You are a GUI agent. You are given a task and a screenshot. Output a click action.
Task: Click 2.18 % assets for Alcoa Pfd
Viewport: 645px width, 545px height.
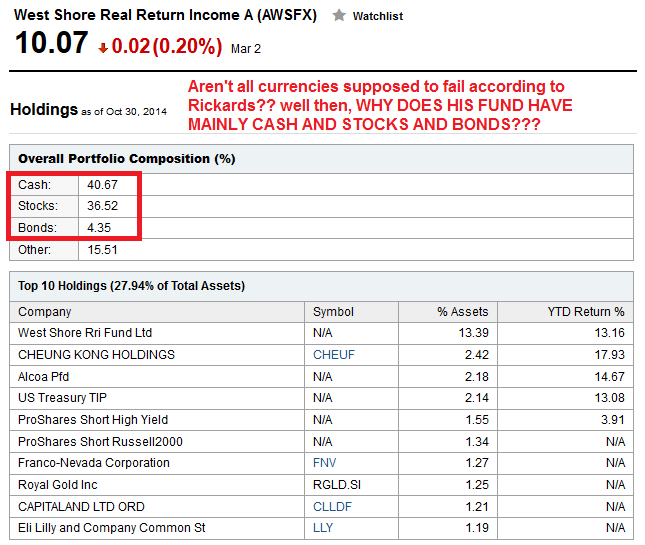477,377
